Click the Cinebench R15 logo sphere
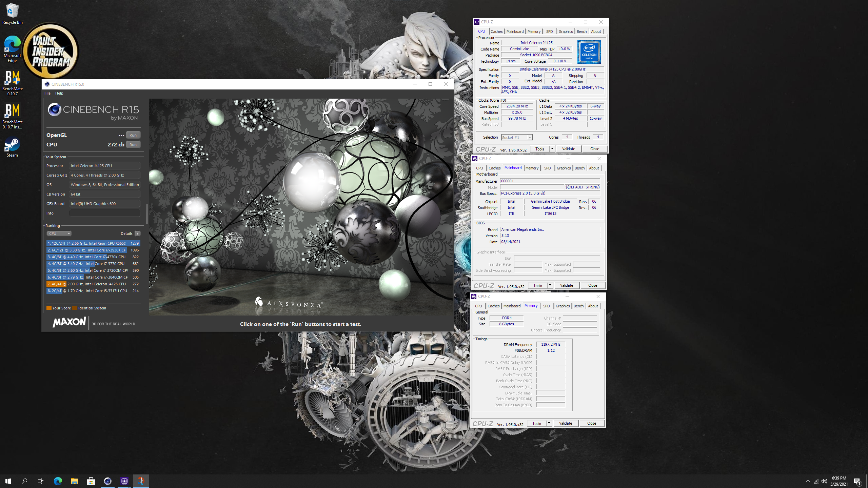The image size is (868, 488). click(x=54, y=109)
